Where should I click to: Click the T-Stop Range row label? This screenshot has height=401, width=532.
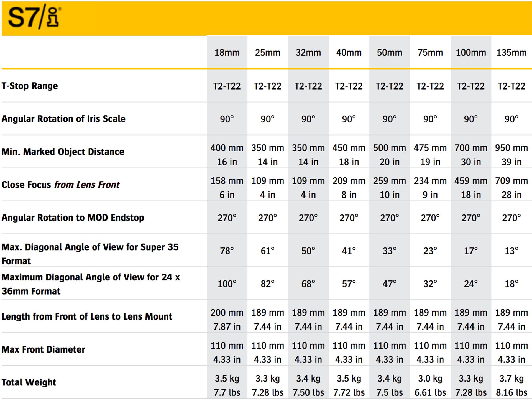pyautogui.click(x=30, y=86)
